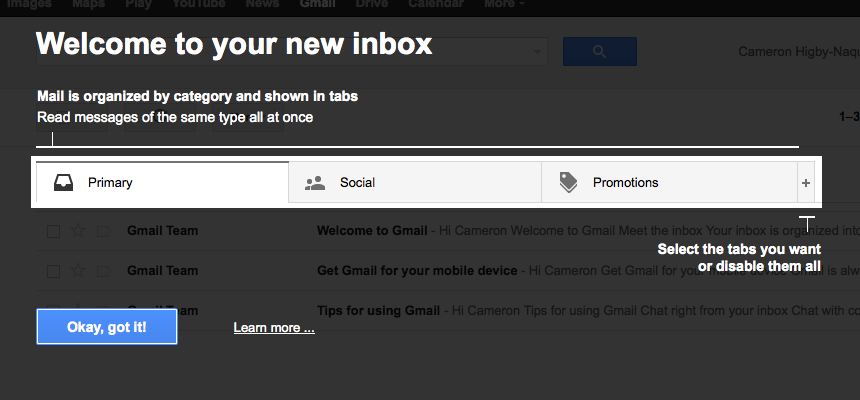Tick the Get Gmail for mobile checkbox

tap(53, 271)
